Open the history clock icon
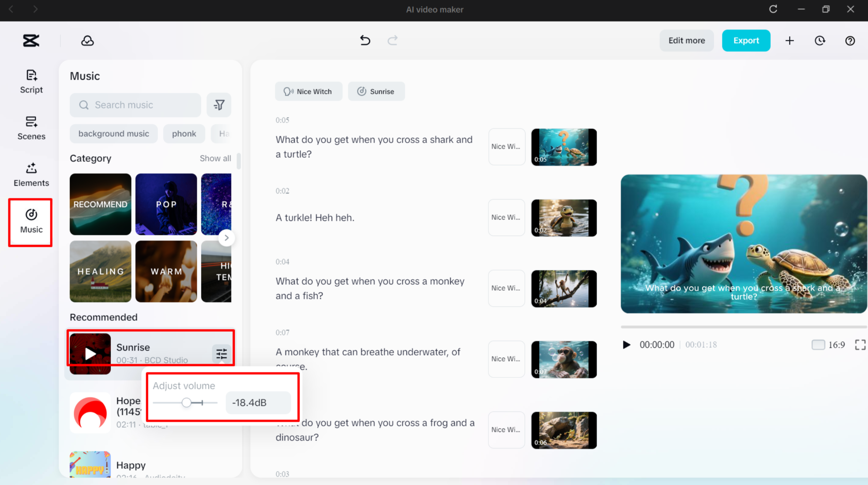Screen dimensions: 868x485 pos(820,40)
